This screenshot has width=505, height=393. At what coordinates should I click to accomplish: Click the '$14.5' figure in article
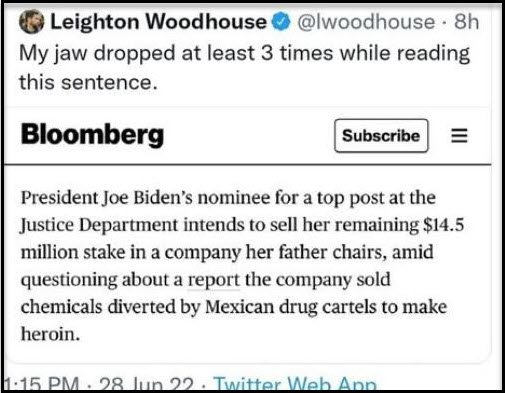(443, 225)
